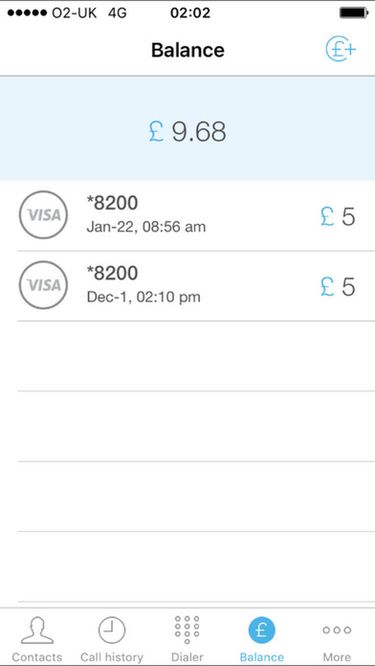Open the Dialer keypad icon
Screen dimensions: 375x666
click(x=187, y=629)
